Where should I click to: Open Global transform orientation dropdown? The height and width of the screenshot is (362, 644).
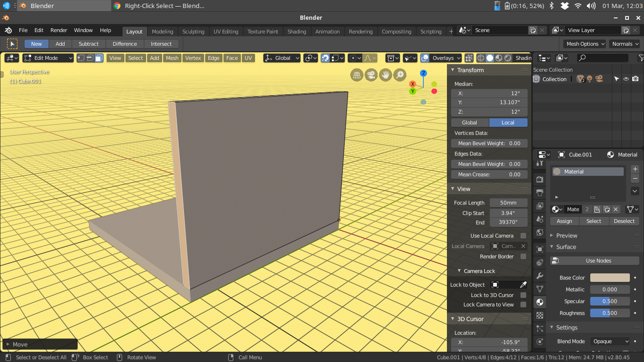pyautogui.click(x=282, y=58)
